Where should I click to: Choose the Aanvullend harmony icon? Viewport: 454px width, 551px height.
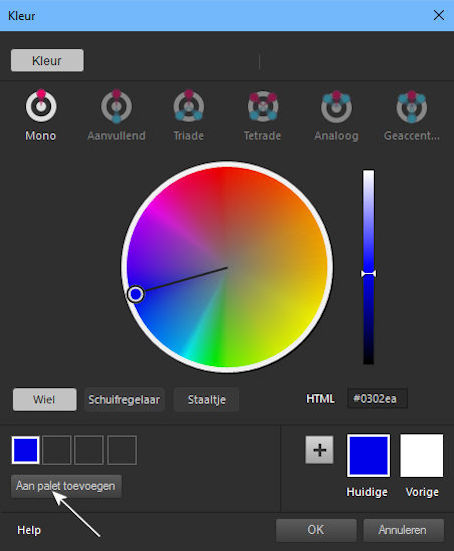coord(117,106)
